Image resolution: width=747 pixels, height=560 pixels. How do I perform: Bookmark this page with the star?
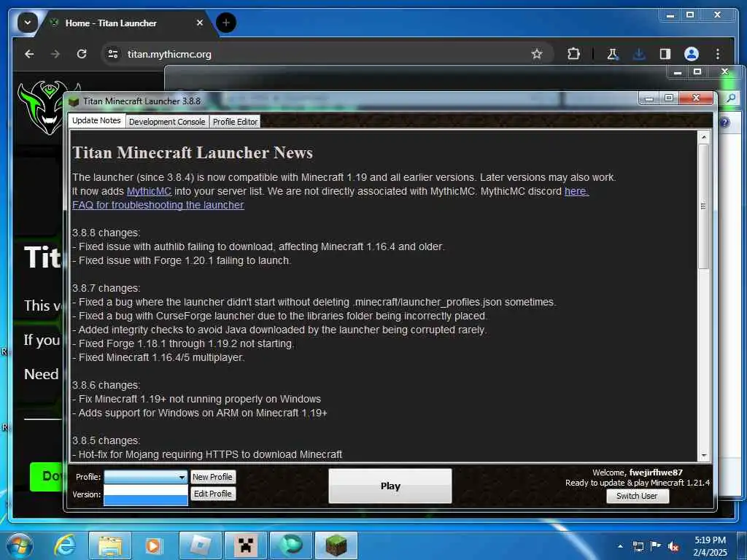pyautogui.click(x=537, y=54)
